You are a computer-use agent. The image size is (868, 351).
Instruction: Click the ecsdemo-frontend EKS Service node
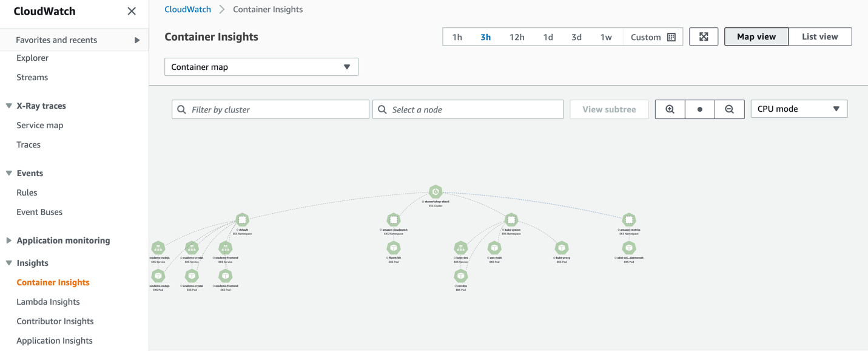(225, 248)
